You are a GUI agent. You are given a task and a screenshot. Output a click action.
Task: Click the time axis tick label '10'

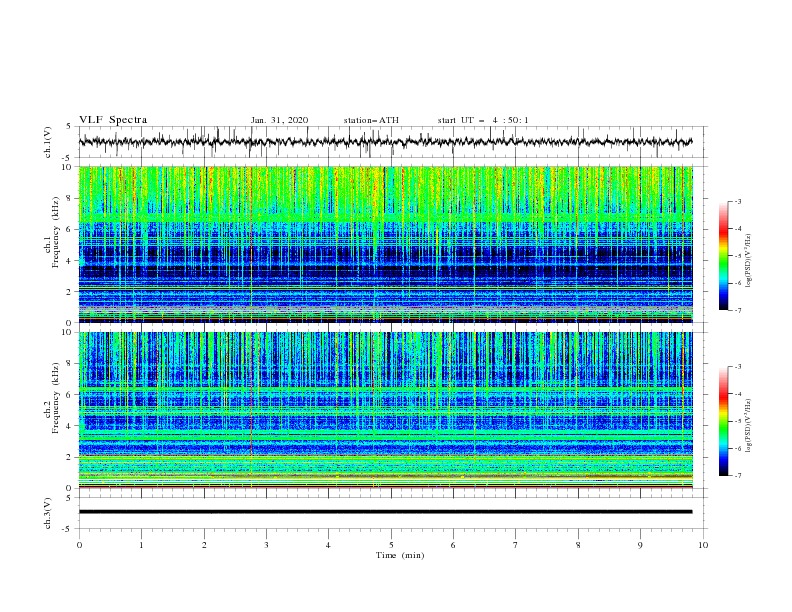coord(703,545)
